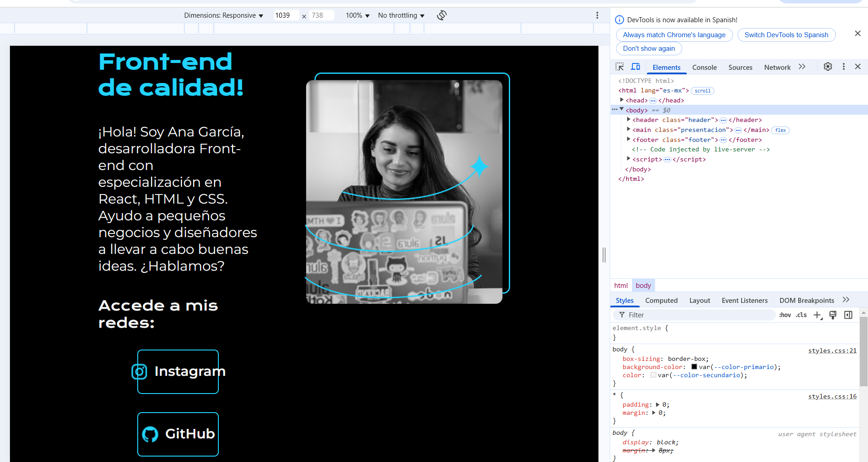Toggle rendering emulations paintbrush icon
This screenshot has height=462, width=868.
(x=833, y=315)
